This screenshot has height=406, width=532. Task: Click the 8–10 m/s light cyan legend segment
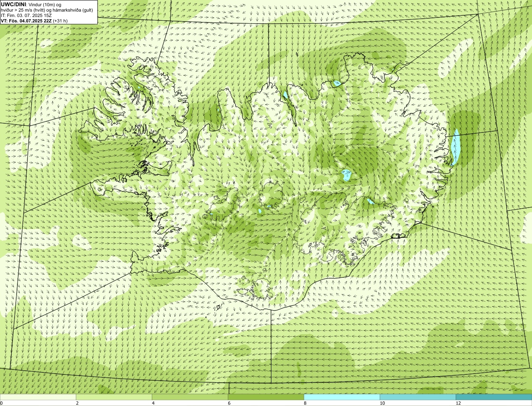pos(342,397)
